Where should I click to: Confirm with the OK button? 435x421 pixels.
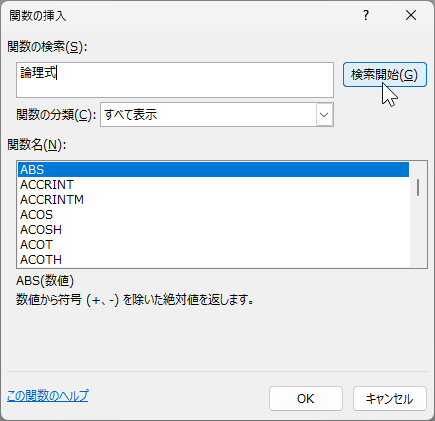click(x=306, y=399)
